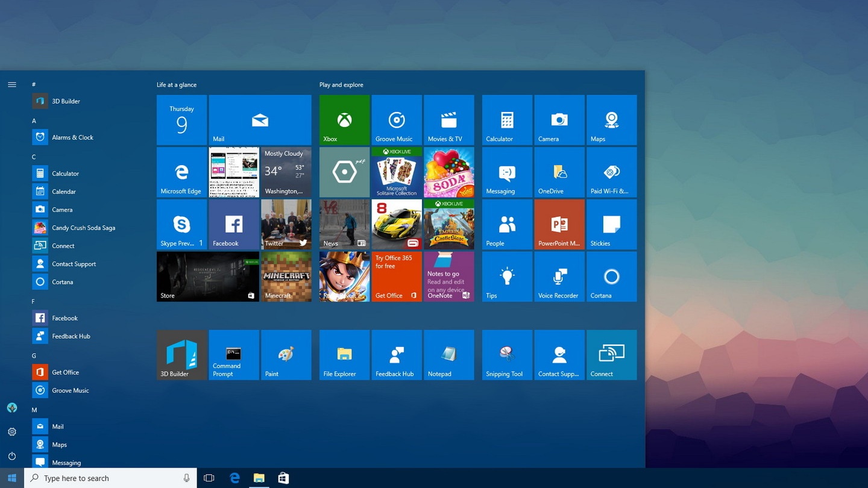Select Candy Crush Soda Saga in list
Screen dimensions: 868x488
[x=83, y=228]
